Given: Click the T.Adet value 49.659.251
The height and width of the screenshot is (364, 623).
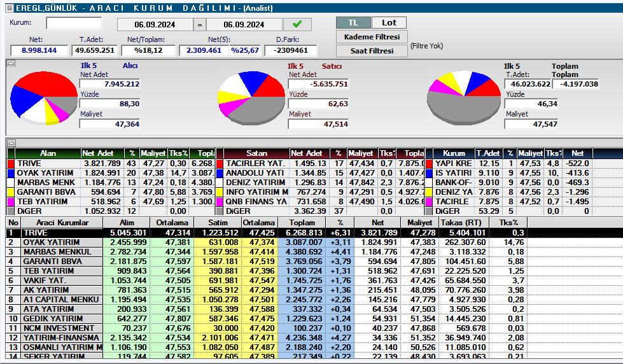Looking at the screenshot, I should tap(95, 50).
